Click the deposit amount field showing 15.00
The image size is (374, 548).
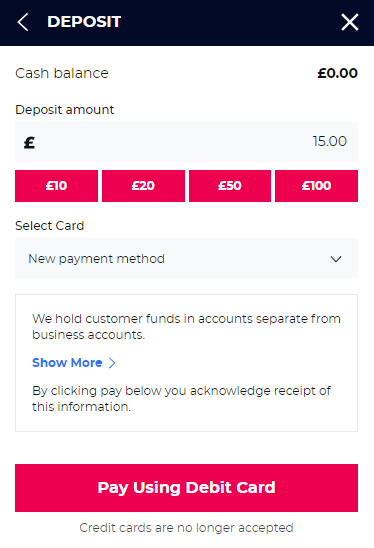point(186,142)
